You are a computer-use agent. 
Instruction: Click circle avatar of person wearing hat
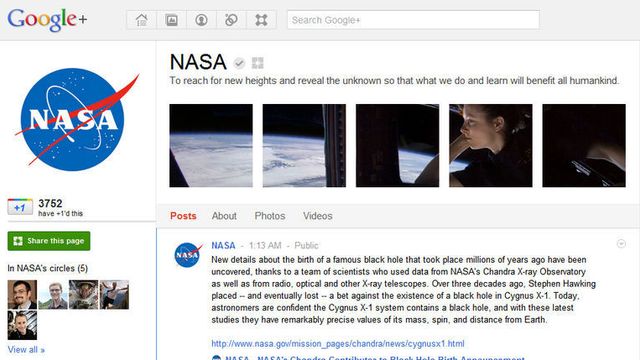coord(84,294)
